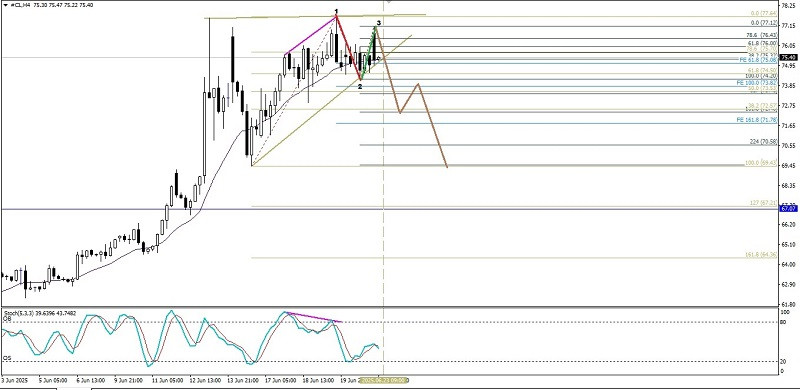Click the black current price tag 75.40
The image size is (800, 390).
(x=789, y=58)
